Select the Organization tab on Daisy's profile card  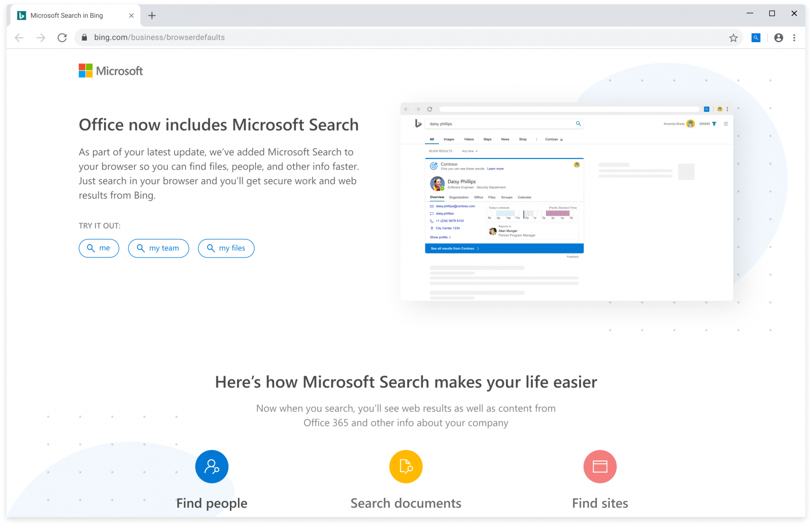coord(459,198)
